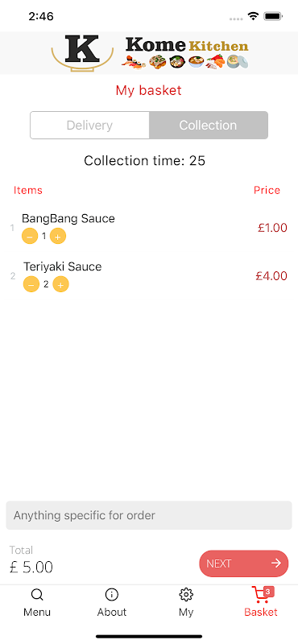Switch order type to Delivery

tap(89, 126)
